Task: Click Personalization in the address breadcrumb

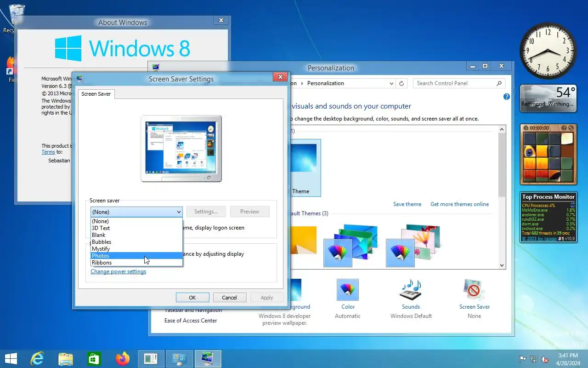Action: click(x=326, y=83)
